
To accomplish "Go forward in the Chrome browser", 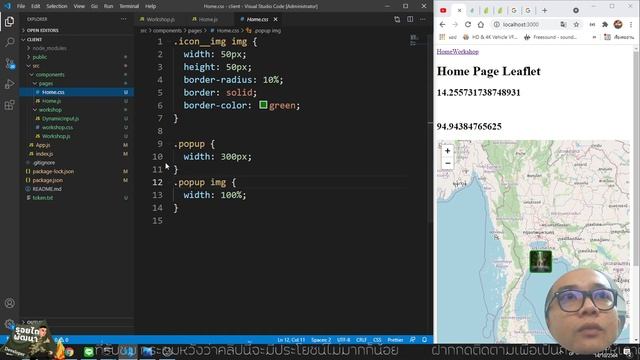I will click(455, 24).
